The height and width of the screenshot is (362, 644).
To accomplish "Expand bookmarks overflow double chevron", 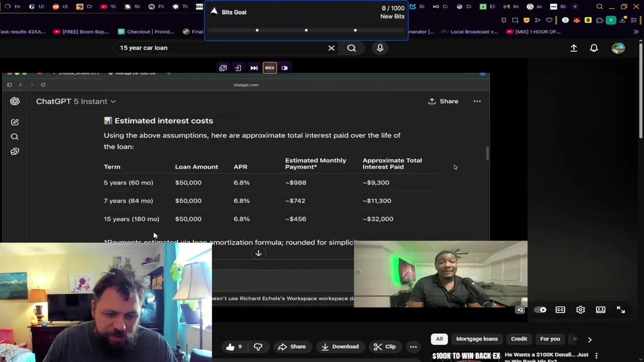I will click(x=636, y=32).
